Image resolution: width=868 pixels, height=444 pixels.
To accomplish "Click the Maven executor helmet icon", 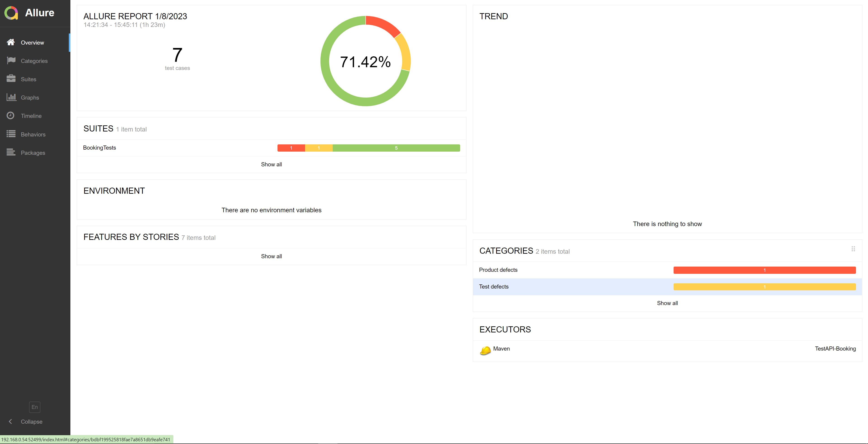I will tap(485, 350).
